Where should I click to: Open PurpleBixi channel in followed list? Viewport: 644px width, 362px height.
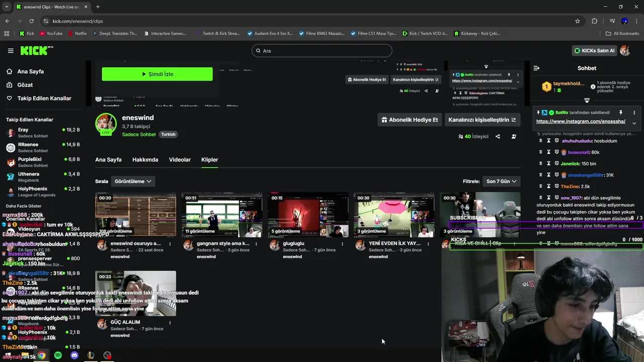tap(42, 162)
